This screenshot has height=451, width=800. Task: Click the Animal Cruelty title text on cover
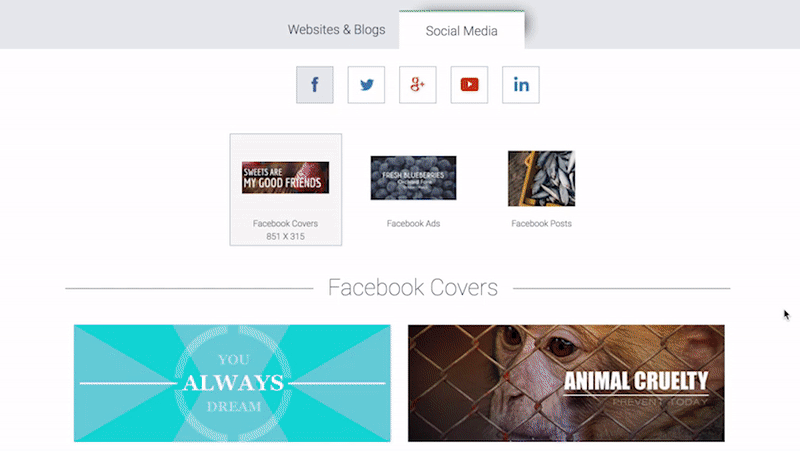click(x=636, y=381)
